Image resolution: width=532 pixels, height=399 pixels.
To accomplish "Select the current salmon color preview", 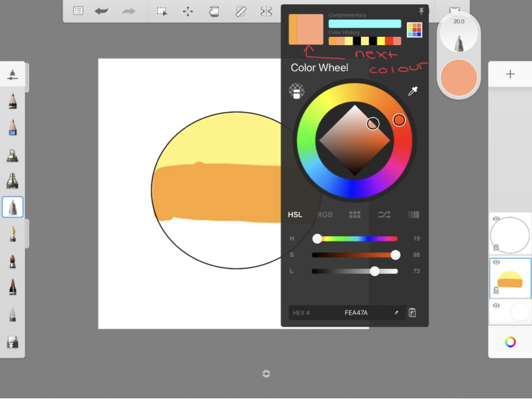I will point(310,29).
